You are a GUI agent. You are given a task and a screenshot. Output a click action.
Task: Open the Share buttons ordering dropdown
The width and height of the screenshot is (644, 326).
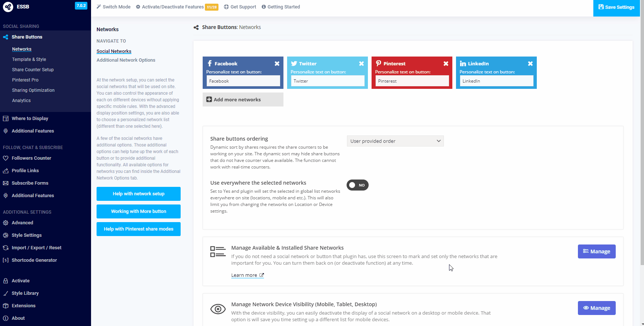(x=395, y=141)
